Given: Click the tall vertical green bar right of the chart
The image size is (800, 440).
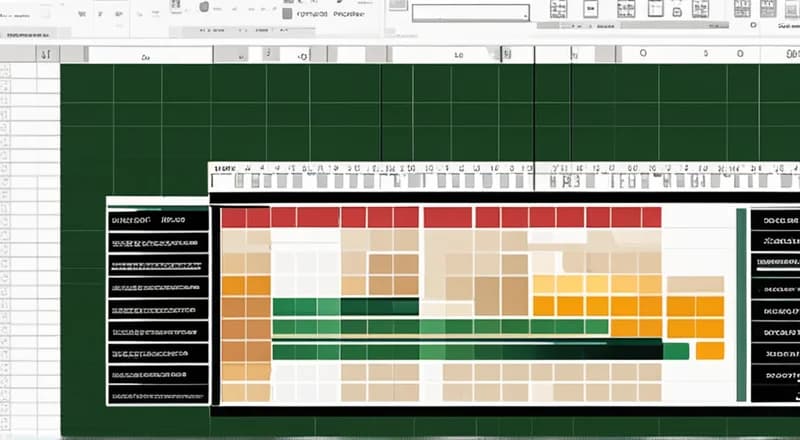Looking at the screenshot, I should click(741, 305).
